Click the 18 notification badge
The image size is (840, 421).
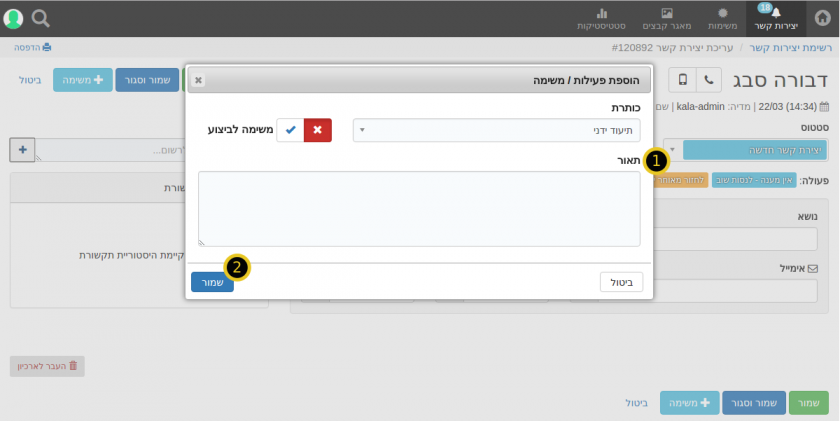[x=764, y=7]
